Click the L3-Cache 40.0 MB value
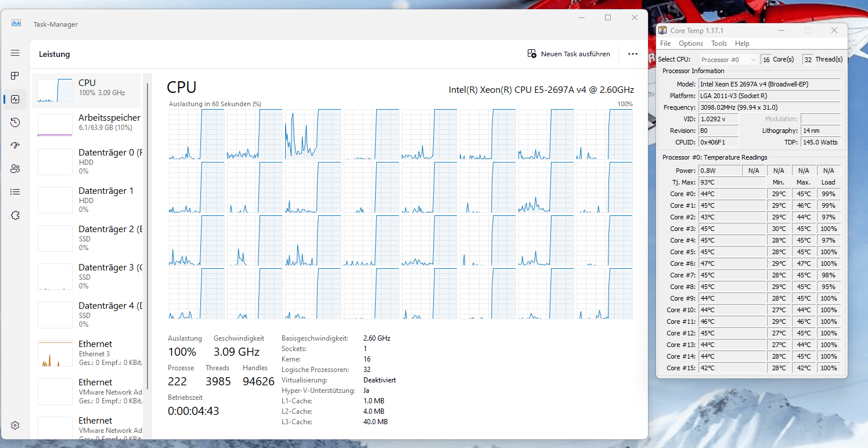Screen dimensions: 868x448 pyautogui.click(x=376, y=422)
